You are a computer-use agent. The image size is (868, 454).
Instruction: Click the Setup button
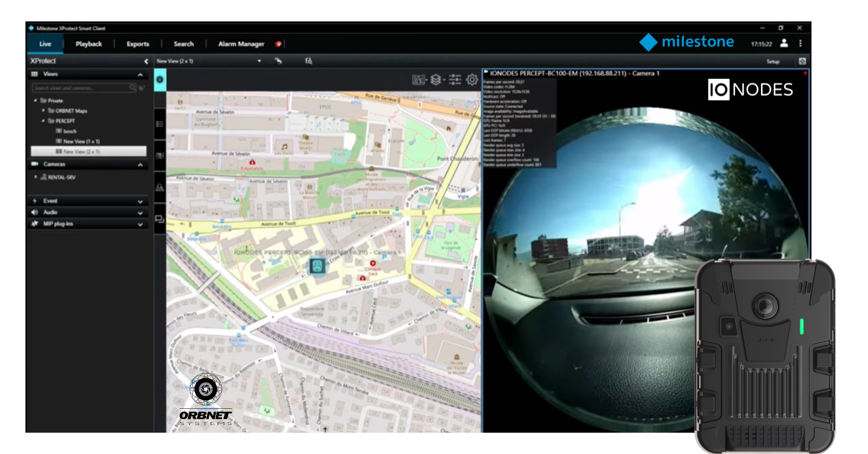773,61
